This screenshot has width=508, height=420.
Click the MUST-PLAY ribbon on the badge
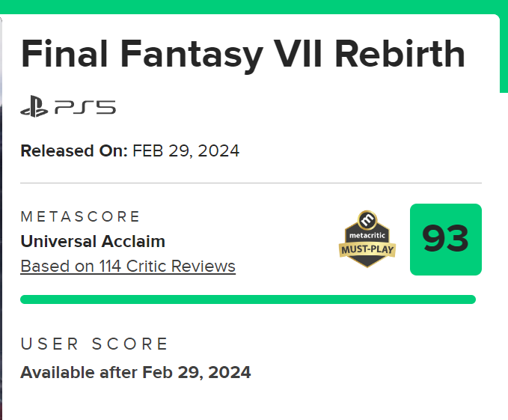pos(367,249)
